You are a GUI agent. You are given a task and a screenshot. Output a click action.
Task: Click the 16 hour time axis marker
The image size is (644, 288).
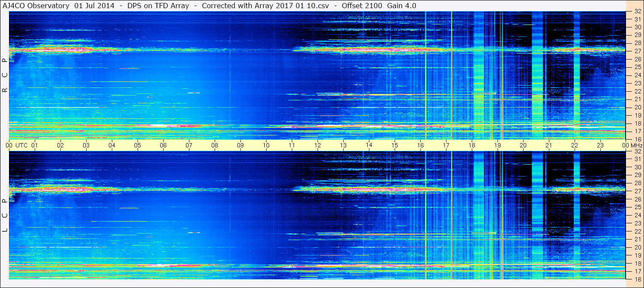point(420,145)
